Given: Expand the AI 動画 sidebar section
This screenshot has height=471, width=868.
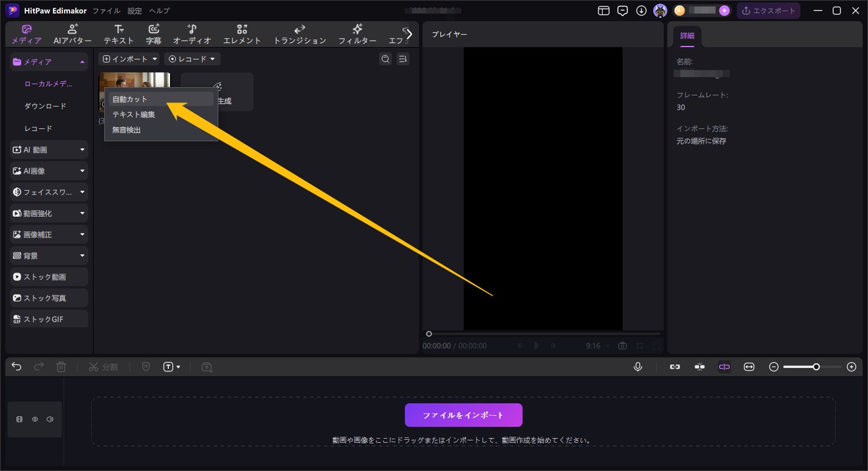Looking at the screenshot, I should (x=48, y=149).
